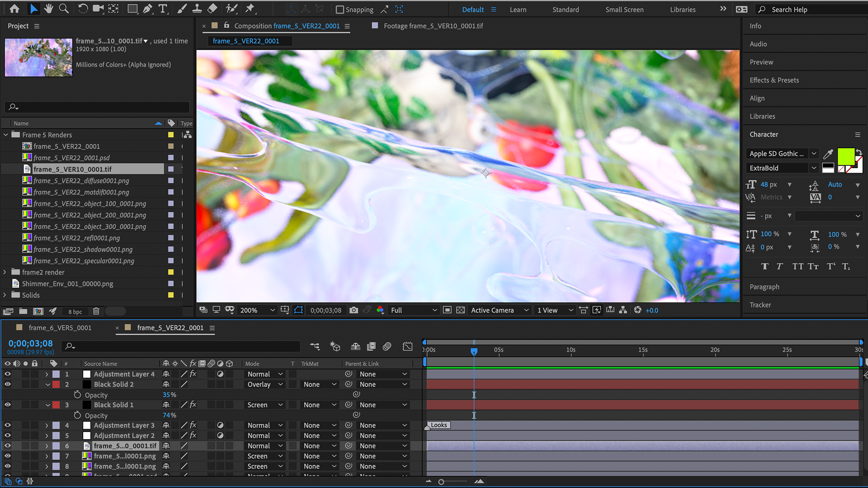Screen dimensions: 868x488
Task: Switch to the Learn workspace
Action: (x=518, y=9)
